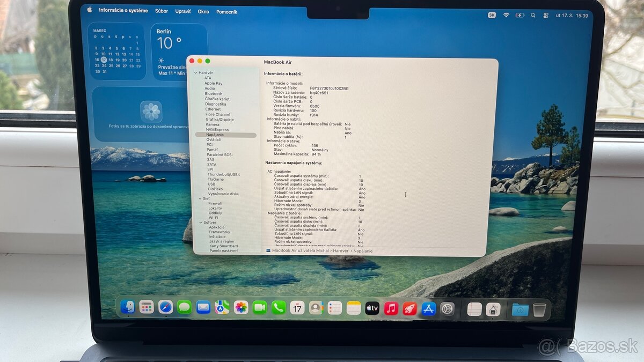Select Apple Pay in the sidebar

point(213,83)
